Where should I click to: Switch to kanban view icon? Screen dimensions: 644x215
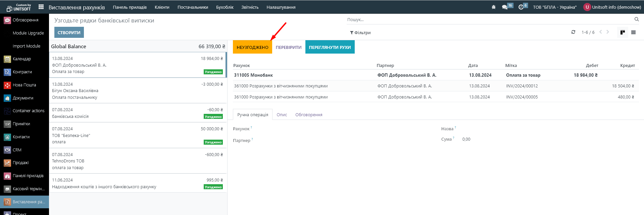(x=623, y=32)
